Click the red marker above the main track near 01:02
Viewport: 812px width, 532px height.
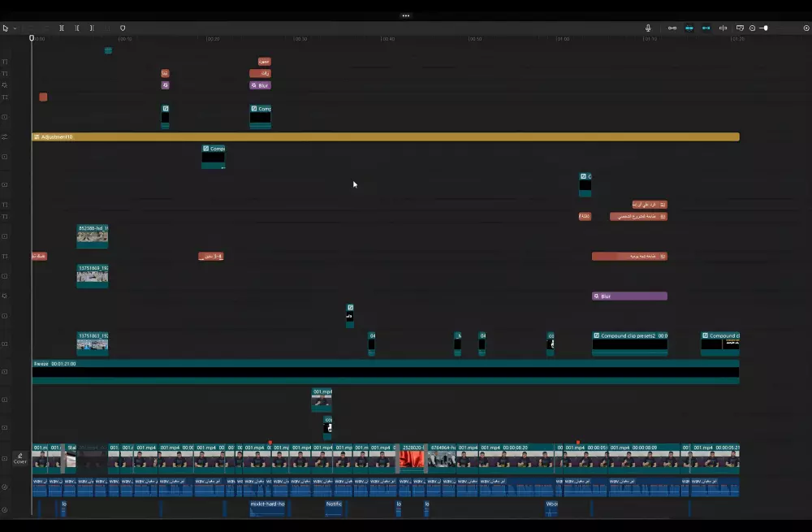(x=578, y=443)
